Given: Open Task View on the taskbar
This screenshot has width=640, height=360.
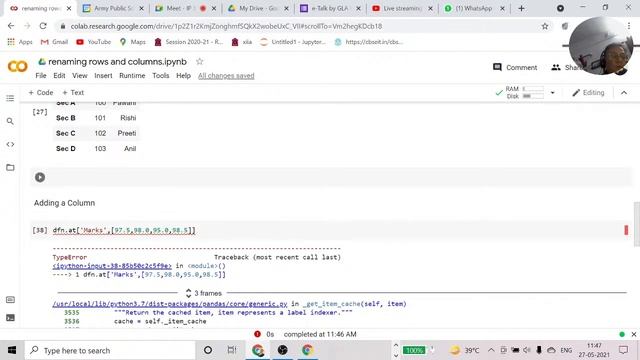Looking at the screenshot, I should click(x=232, y=350).
